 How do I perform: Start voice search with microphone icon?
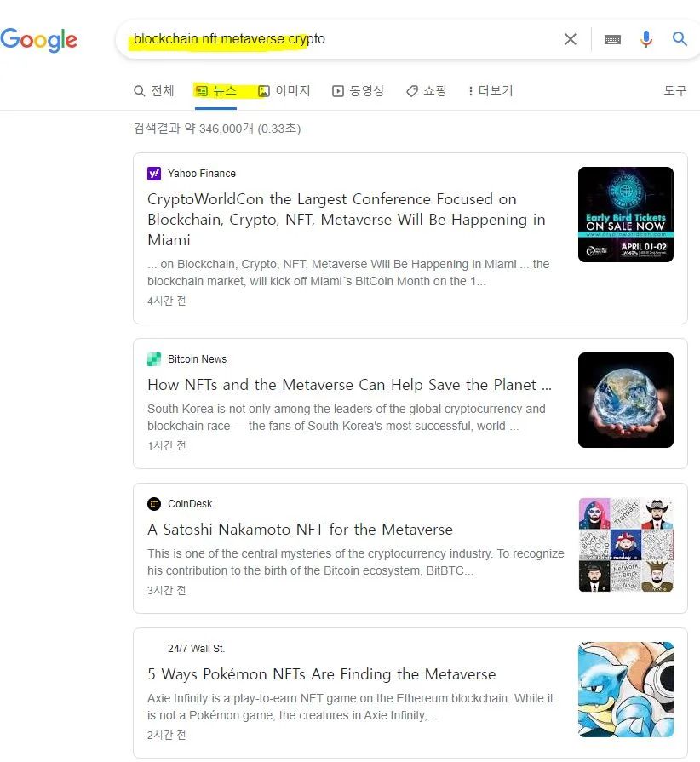[646, 39]
